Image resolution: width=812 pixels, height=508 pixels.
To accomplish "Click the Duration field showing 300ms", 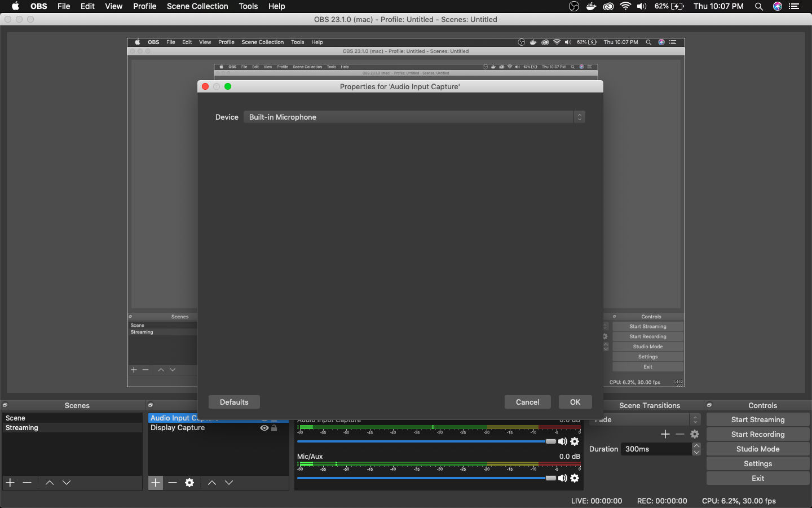I will [656, 449].
